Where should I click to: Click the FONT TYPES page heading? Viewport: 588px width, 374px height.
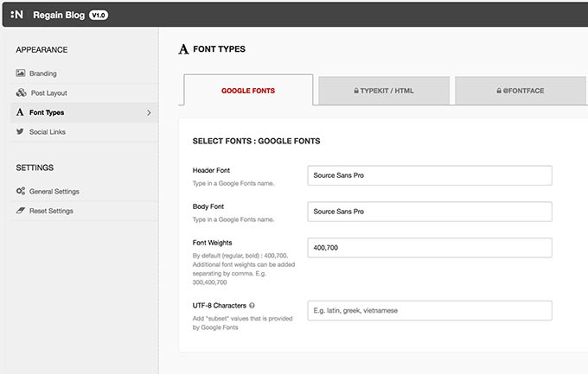[219, 49]
